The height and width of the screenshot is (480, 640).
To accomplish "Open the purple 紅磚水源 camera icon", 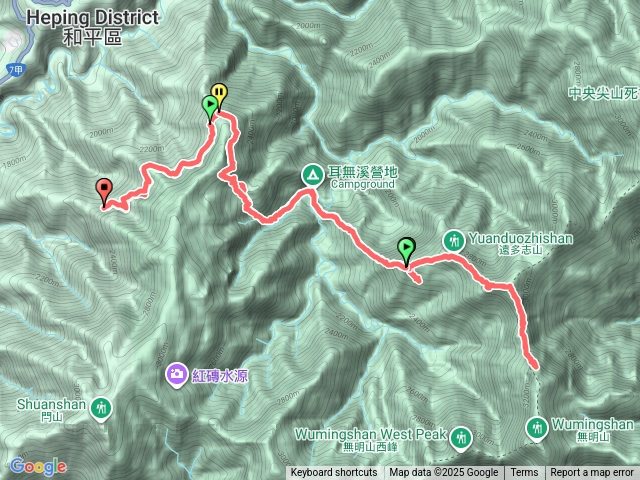I will pyautogui.click(x=177, y=375).
